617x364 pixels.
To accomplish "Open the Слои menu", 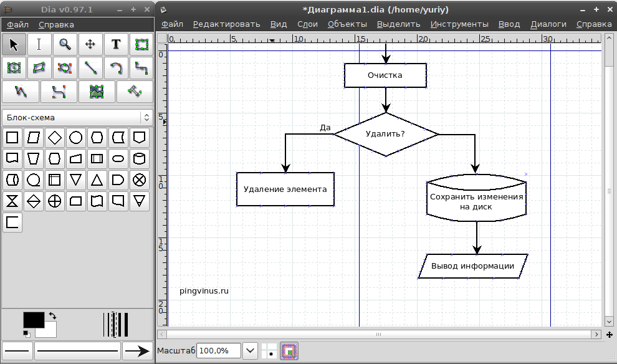I will [x=307, y=24].
